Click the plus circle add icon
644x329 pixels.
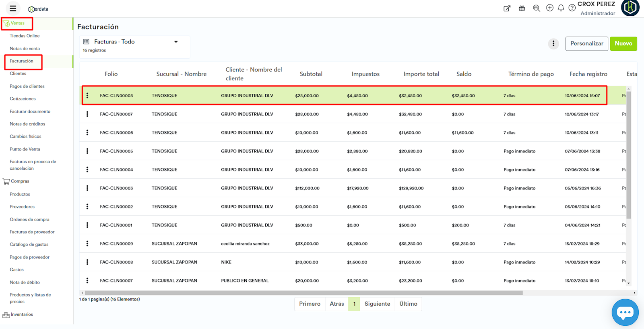(549, 8)
